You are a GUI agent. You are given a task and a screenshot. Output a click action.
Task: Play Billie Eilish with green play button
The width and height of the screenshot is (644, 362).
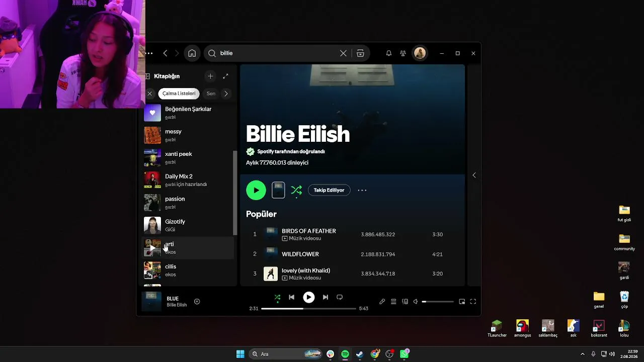[256, 190]
